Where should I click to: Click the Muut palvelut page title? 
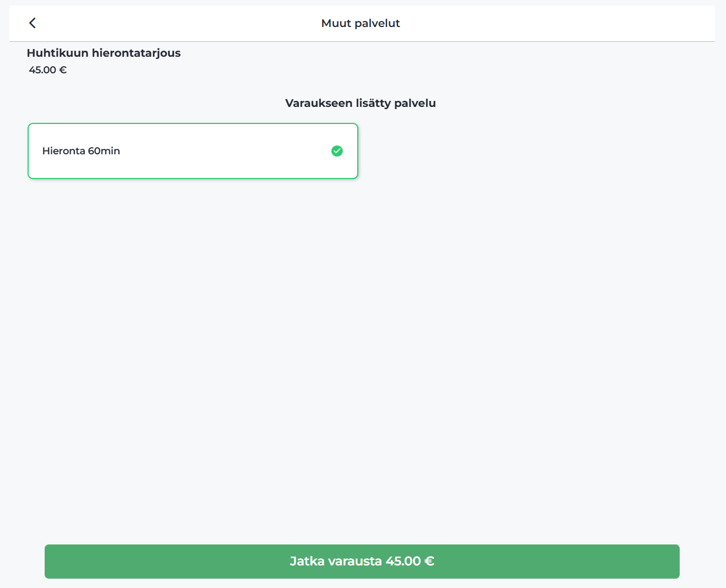pyautogui.click(x=361, y=23)
